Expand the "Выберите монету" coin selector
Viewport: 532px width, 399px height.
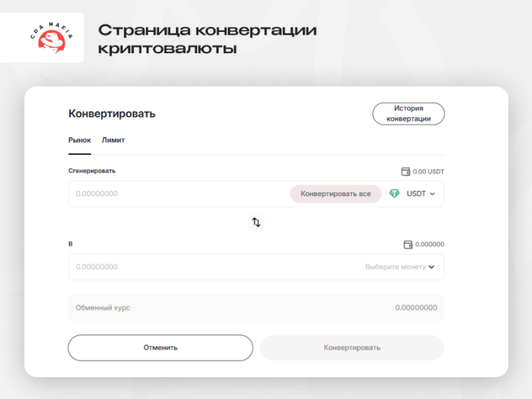(400, 267)
